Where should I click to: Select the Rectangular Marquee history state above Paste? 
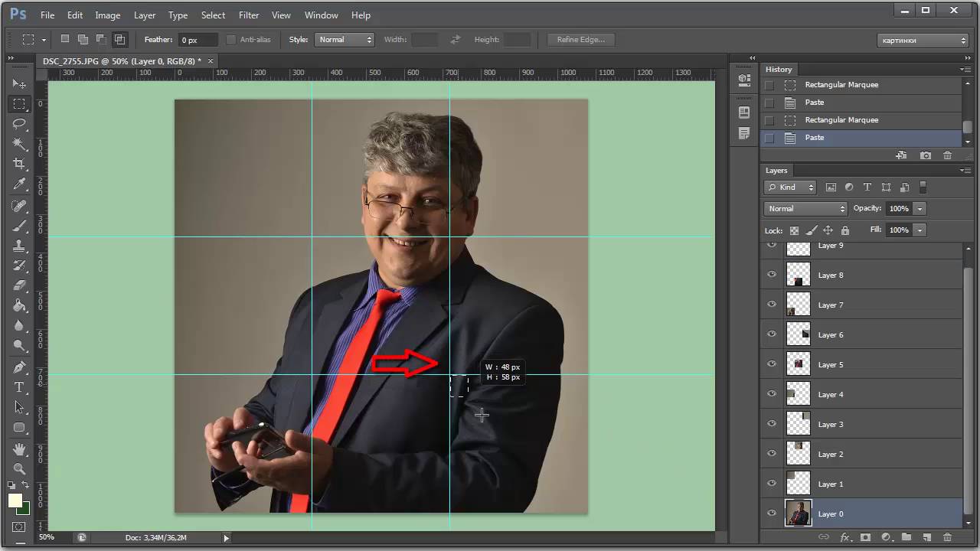(841, 120)
